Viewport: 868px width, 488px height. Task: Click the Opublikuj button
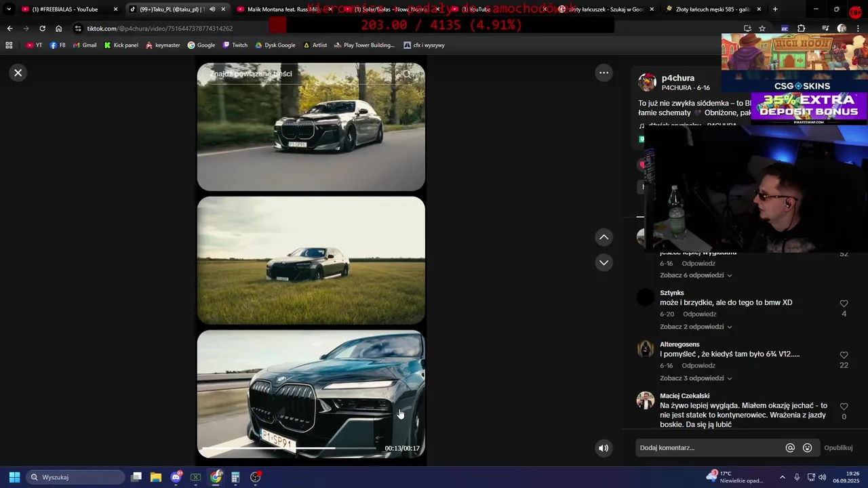[838, 448]
